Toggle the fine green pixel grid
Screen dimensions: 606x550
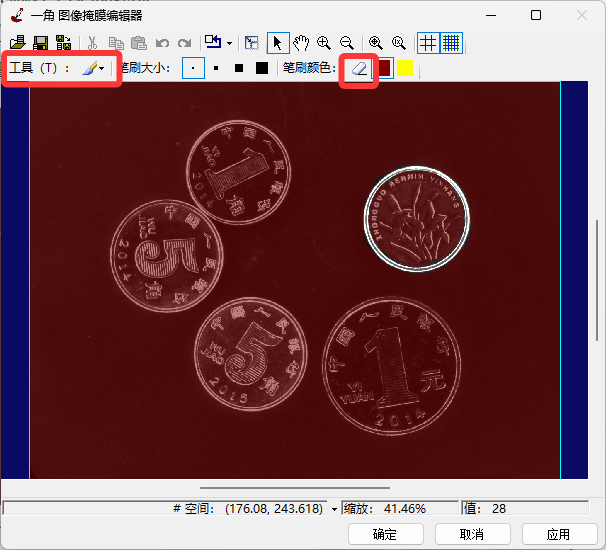point(451,43)
